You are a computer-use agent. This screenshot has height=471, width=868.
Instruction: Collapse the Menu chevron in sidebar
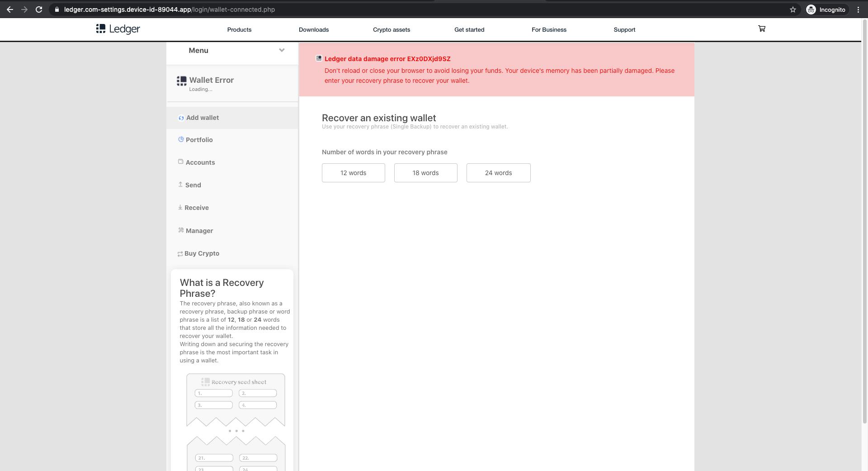(282, 50)
